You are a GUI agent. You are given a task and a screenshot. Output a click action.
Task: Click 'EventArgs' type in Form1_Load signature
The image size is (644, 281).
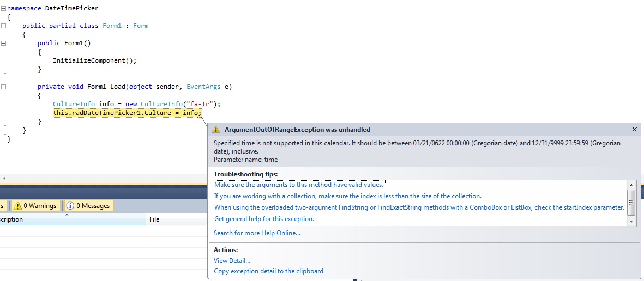coord(203,87)
